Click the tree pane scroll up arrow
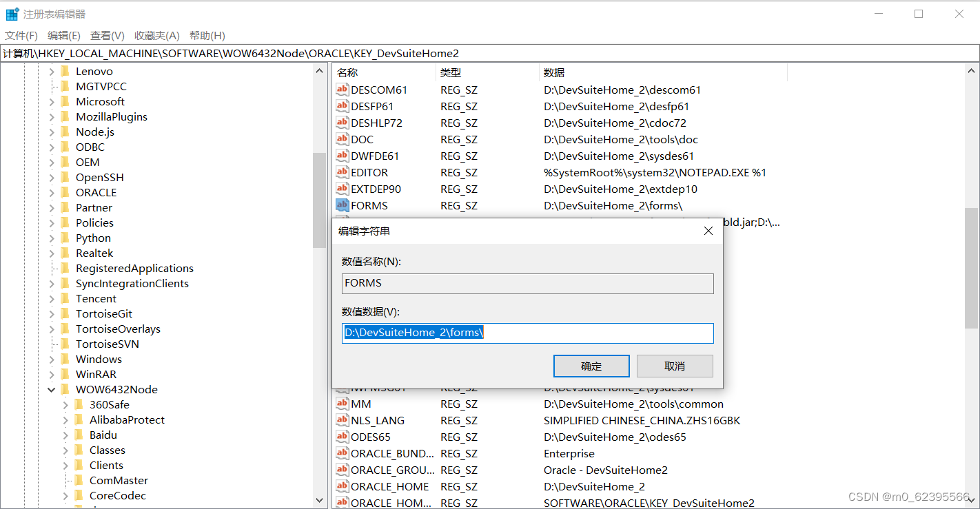 point(319,71)
